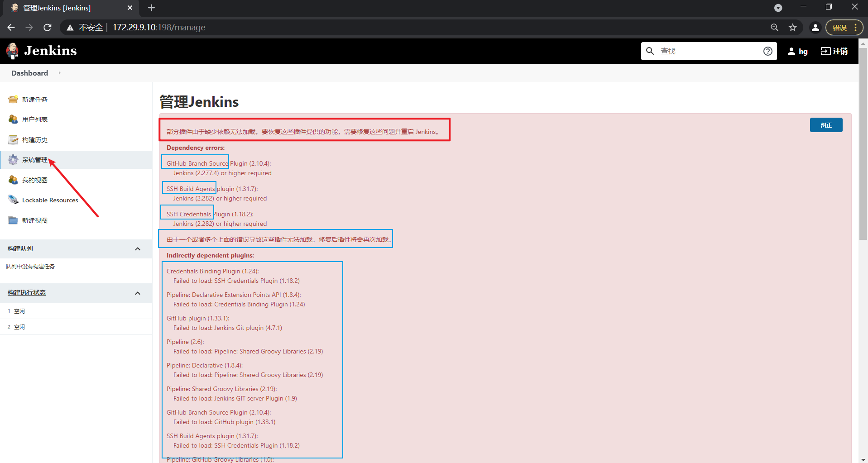Click the magnifier icon in search box
This screenshot has width=868, height=463.
tap(650, 51)
